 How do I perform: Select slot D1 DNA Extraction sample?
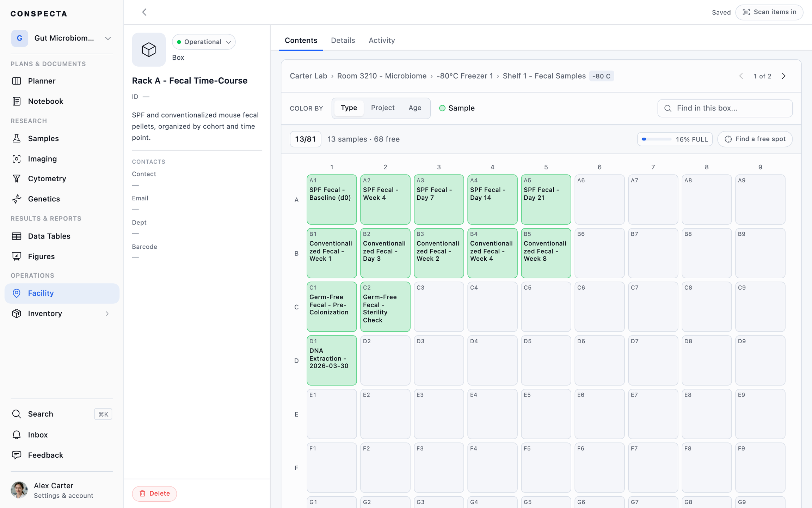coord(332,361)
